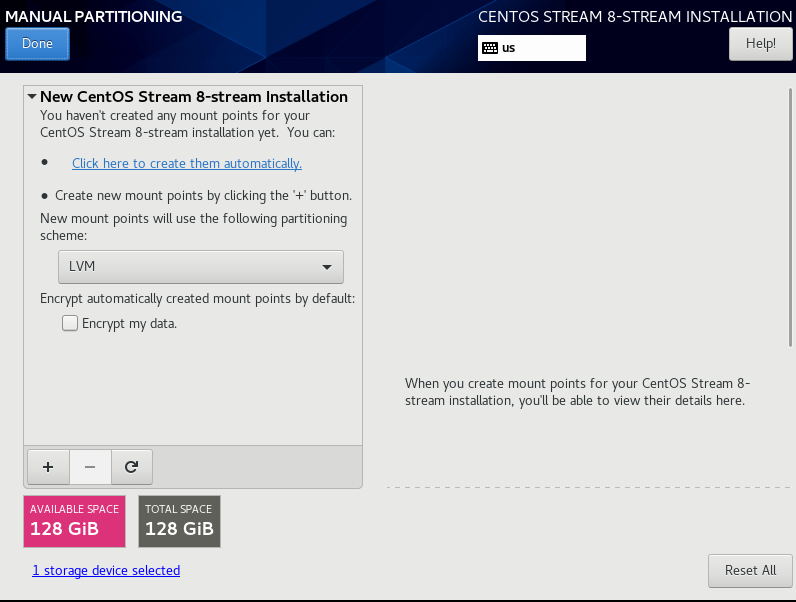Click the Encrypt automatically created mount points label
Image resolution: width=796 pixels, height=602 pixels.
pos(197,298)
